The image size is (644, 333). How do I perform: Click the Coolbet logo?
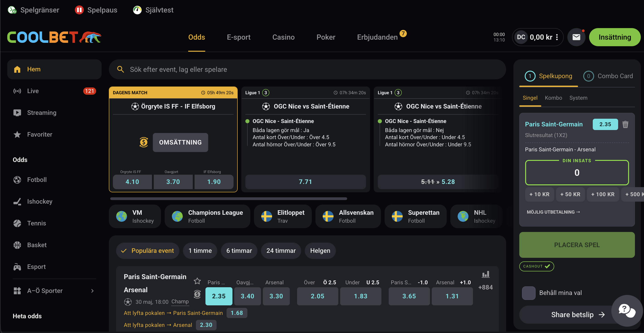pyautogui.click(x=54, y=37)
